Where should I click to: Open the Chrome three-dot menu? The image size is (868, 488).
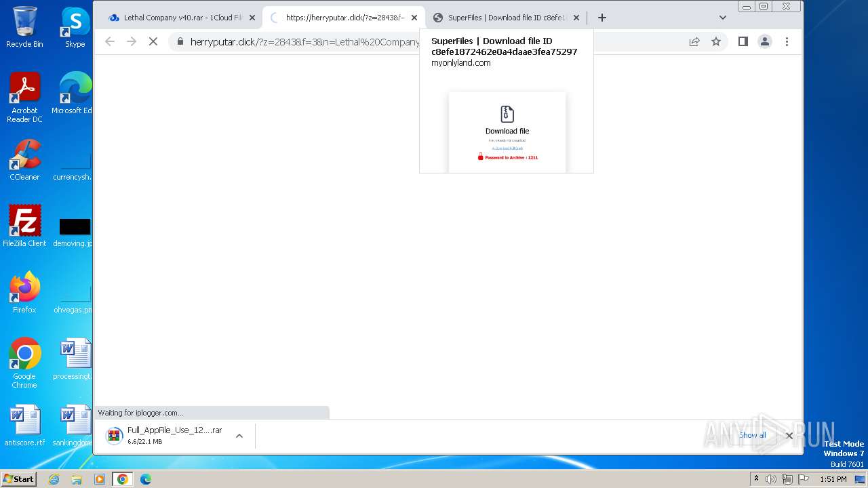(x=787, y=41)
